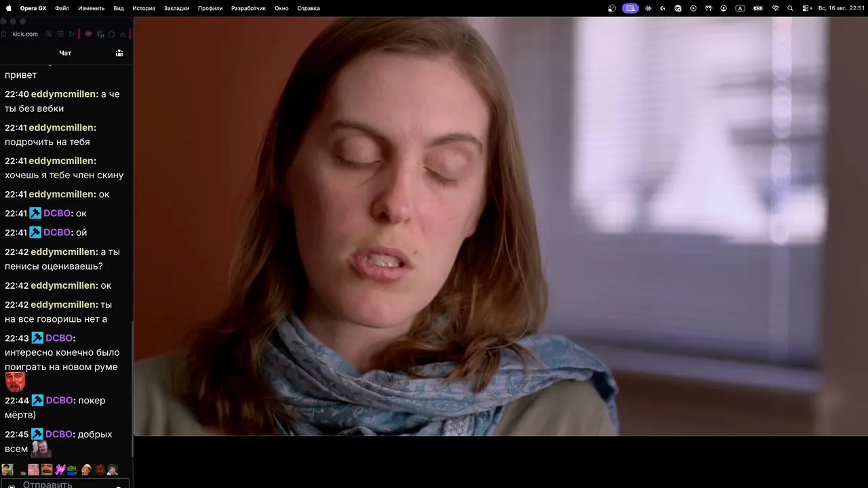Click the red-faced emote in 22:43 message
The image size is (868, 488).
pyautogui.click(x=15, y=382)
